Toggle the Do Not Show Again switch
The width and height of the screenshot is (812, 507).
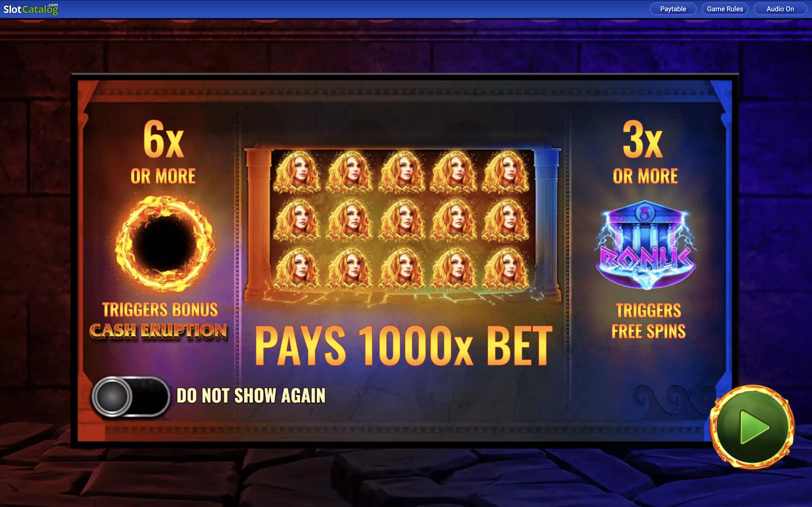tap(131, 396)
